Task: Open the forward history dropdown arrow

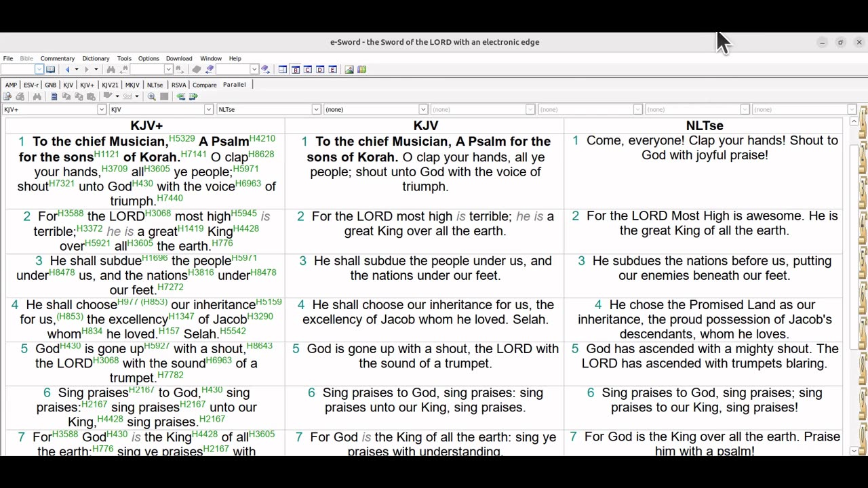Action: (x=96, y=69)
